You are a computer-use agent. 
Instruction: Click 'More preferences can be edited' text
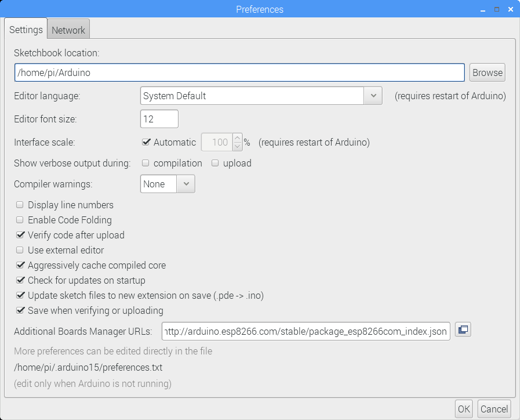113,351
